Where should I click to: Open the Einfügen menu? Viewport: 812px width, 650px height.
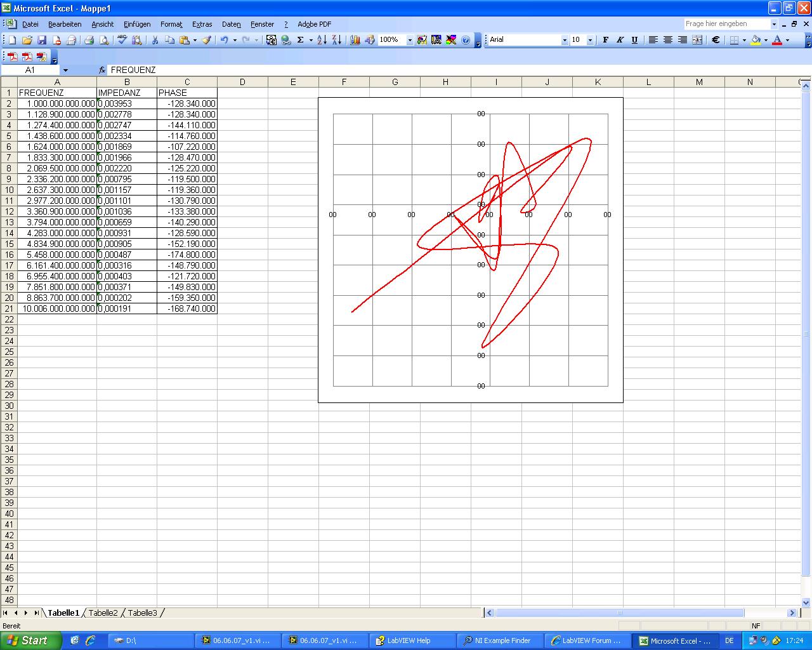pyautogui.click(x=137, y=24)
